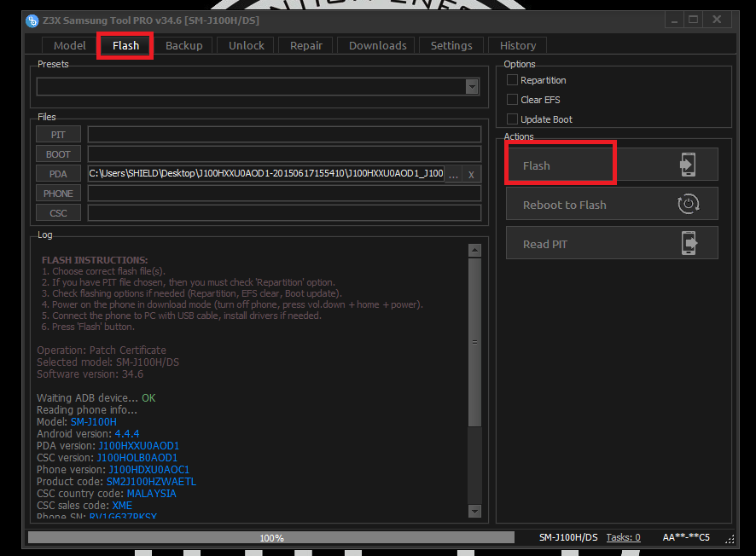Toggle the Clear EFS option
756x556 pixels.
point(512,99)
